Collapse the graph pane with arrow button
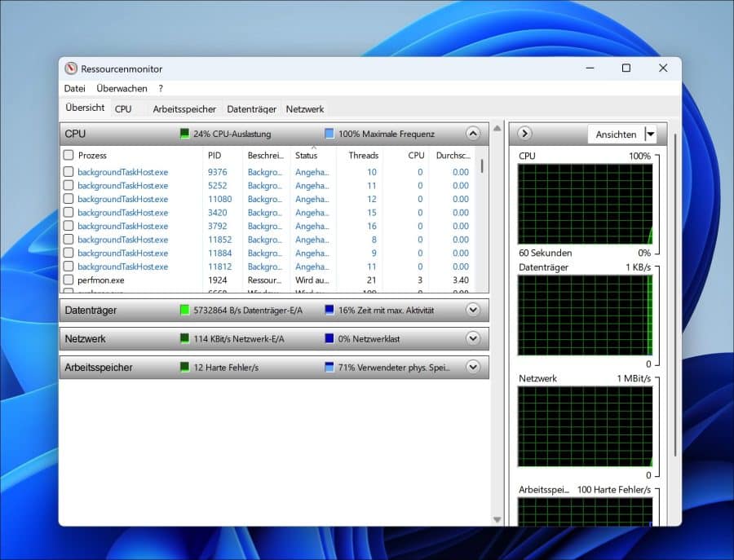The height and width of the screenshot is (560, 734). [x=525, y=134]
